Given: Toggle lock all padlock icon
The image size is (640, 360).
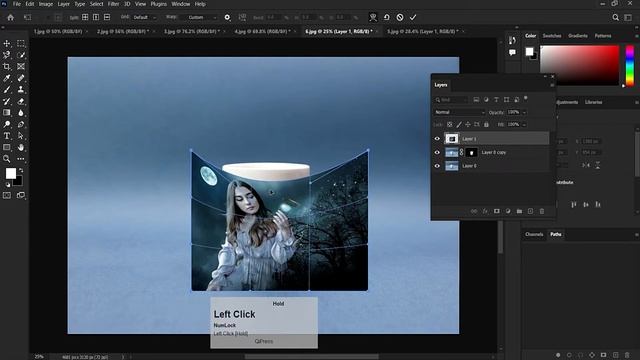Looking at the screenshot, I should pyautogui.click(x=486, y=124).
